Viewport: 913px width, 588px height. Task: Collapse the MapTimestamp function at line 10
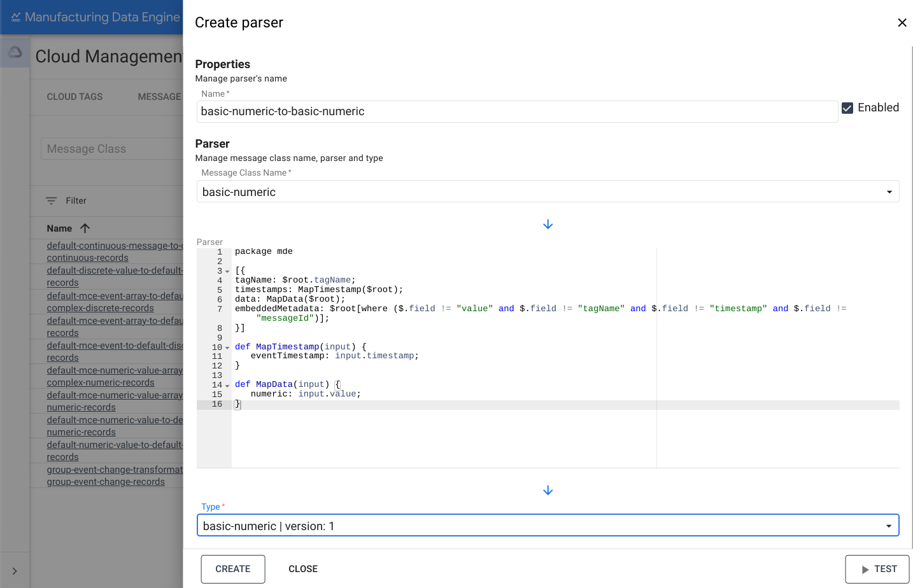227,347
